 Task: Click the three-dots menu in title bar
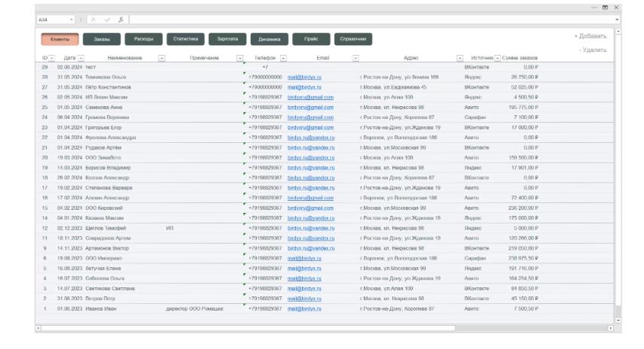(x=594, y=7)
